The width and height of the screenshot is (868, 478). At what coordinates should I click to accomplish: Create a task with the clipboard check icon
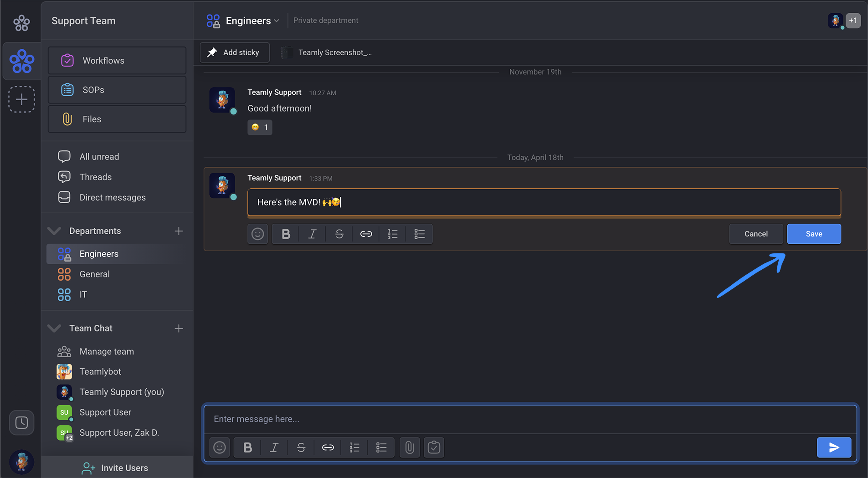434,447
